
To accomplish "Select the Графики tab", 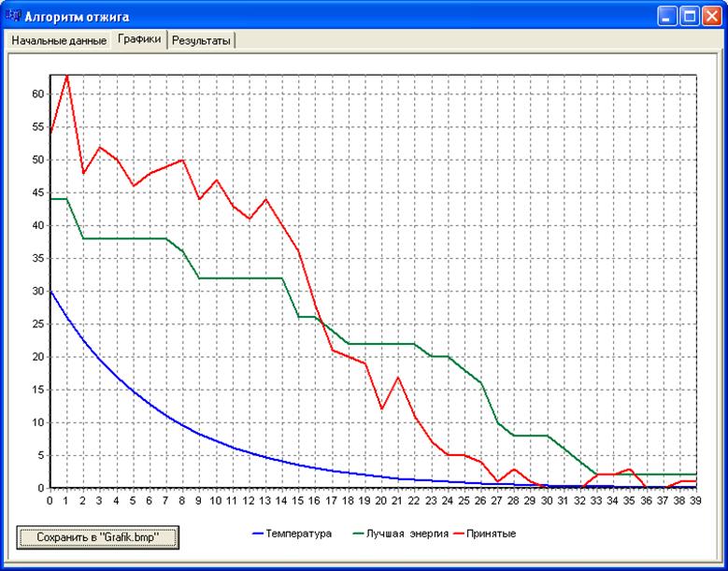I will click(139, 39).
